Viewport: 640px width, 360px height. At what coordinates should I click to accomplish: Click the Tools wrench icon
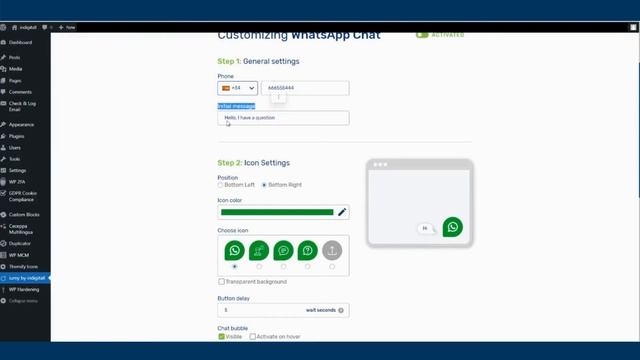[x=3, y=159]
